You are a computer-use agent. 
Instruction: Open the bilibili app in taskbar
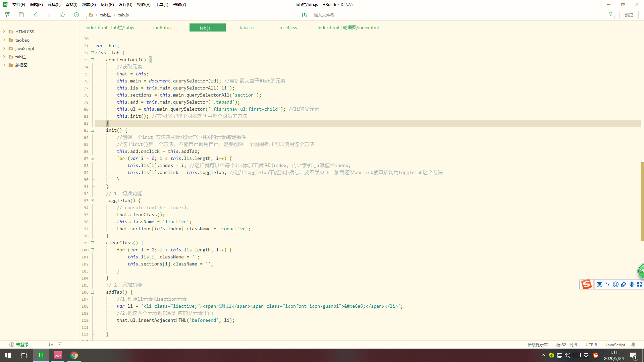[x=58, y=355]
